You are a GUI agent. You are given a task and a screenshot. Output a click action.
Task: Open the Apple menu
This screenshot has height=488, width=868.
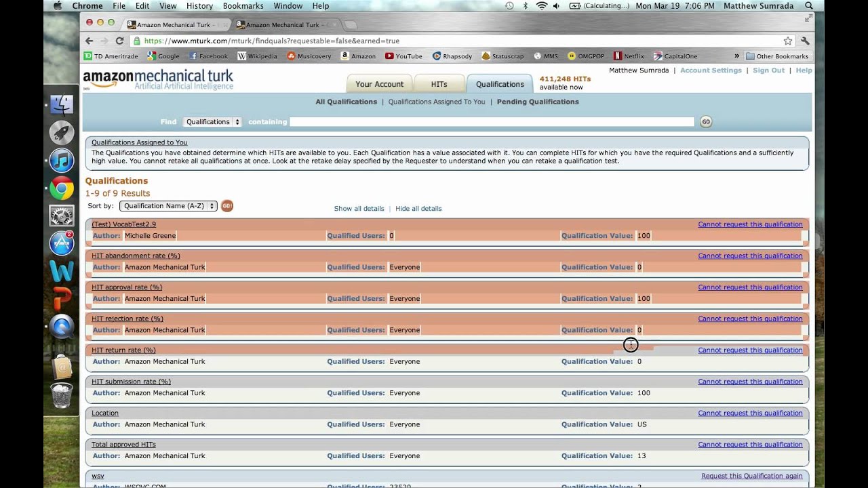click(x=58, y=5)
